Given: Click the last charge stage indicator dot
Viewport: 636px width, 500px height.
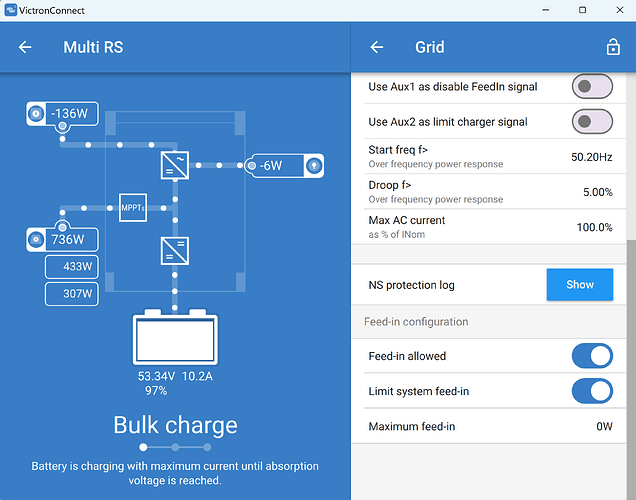Looking at the screenshot, I should tap(207, 447).
